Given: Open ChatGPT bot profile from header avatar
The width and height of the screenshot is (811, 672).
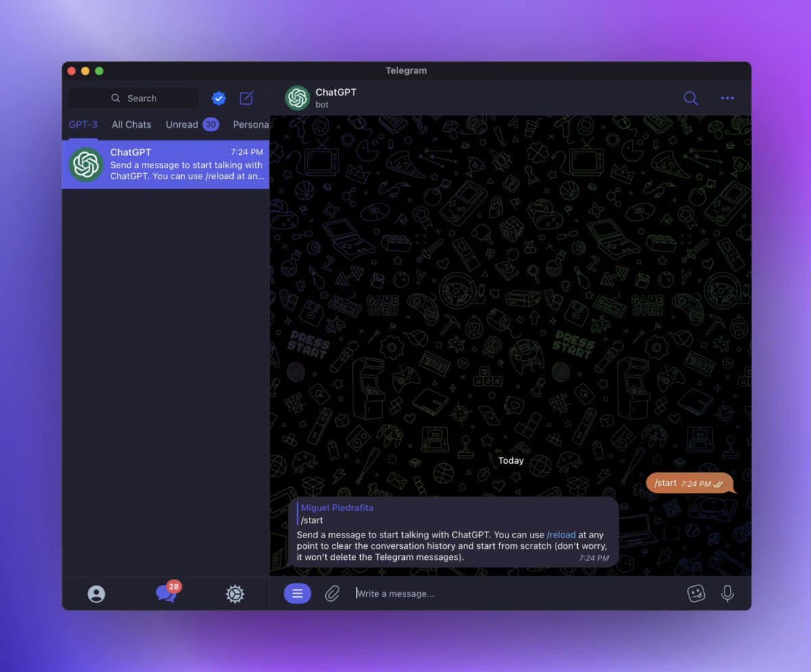Looking at the screenshot, I should tap(297, 98).
